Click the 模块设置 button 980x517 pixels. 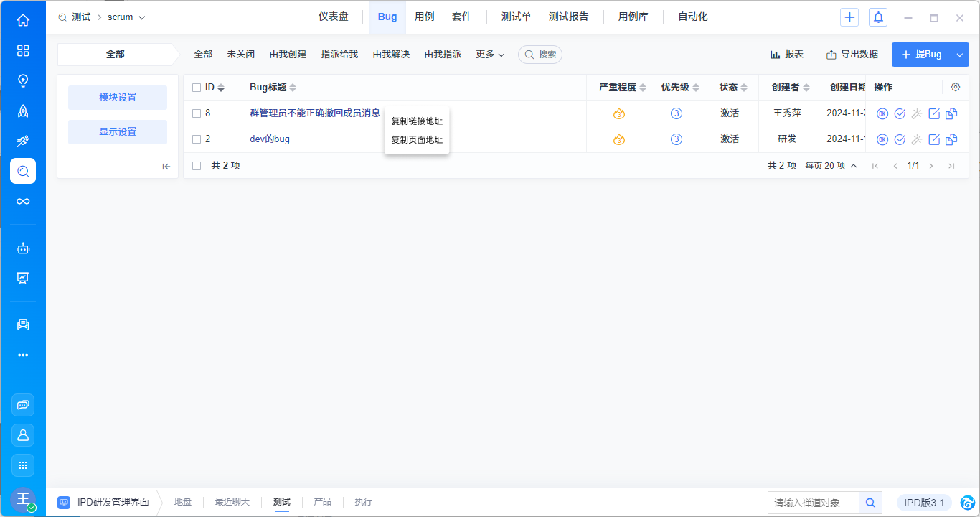tap(118, 98)
